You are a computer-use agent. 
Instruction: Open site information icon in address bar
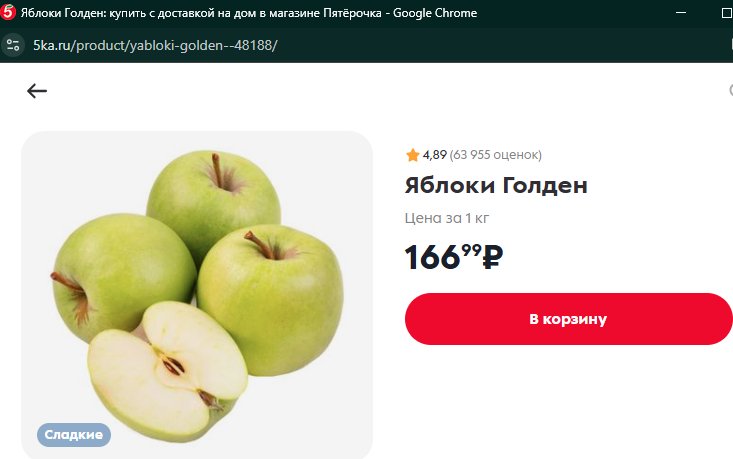[x=13, y=45]
